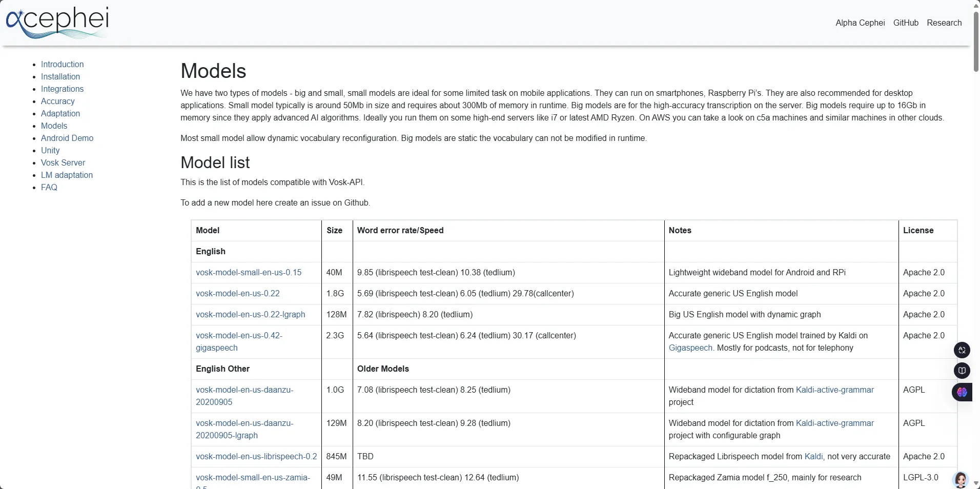This screenshot has height=489, width=980.
Task: Go to Installation in the sidebar
Action: click(x=60, y=76)
